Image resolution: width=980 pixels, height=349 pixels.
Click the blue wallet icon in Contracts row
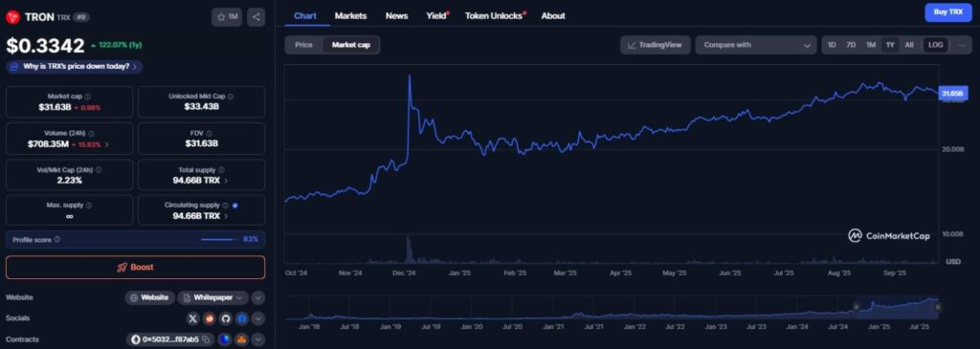click(x=225, y=339)
